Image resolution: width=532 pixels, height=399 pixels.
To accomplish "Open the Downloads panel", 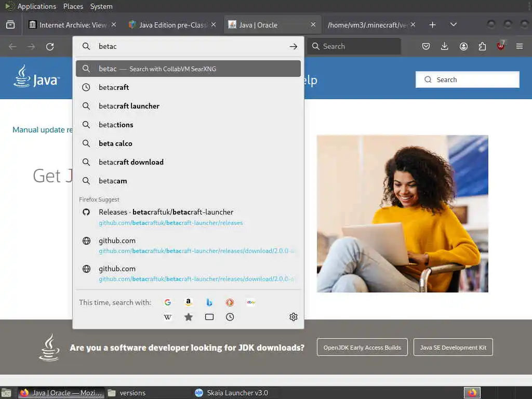I will [x=445, y=46].
